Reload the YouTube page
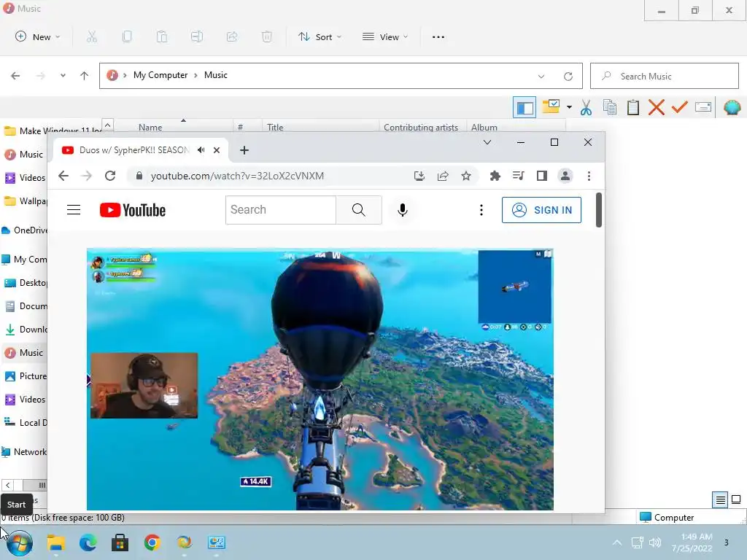747x560 pixels. (x=110, y=176)
